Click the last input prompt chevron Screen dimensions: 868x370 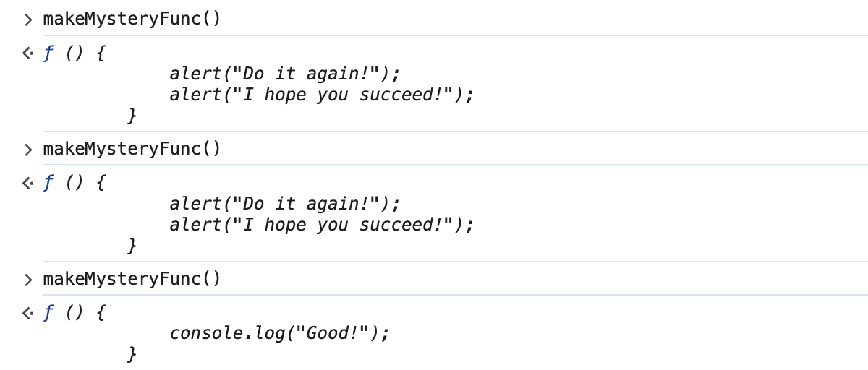point(28,279)
